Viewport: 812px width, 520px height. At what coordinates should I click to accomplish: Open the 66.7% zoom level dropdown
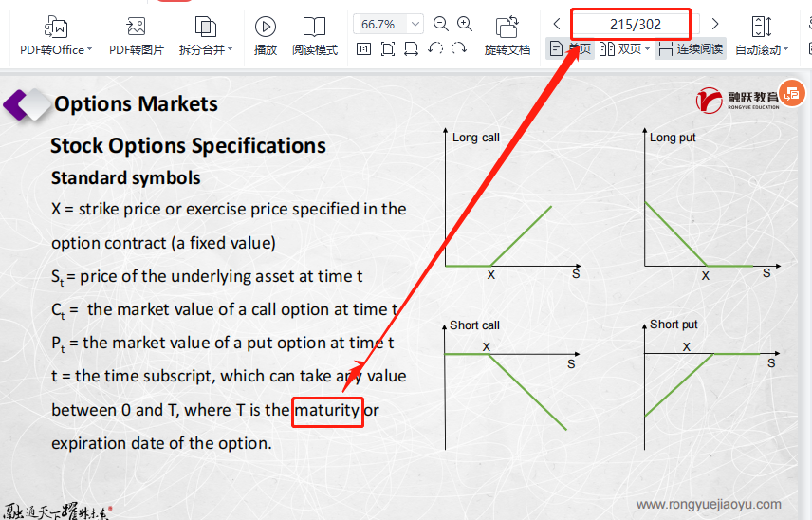[x=415, y=24]
